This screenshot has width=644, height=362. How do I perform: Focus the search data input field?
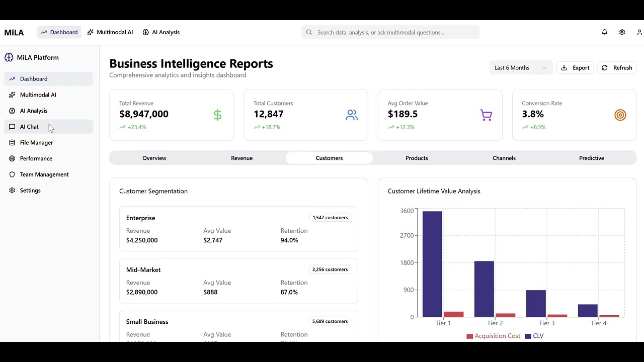pos(390,32)
